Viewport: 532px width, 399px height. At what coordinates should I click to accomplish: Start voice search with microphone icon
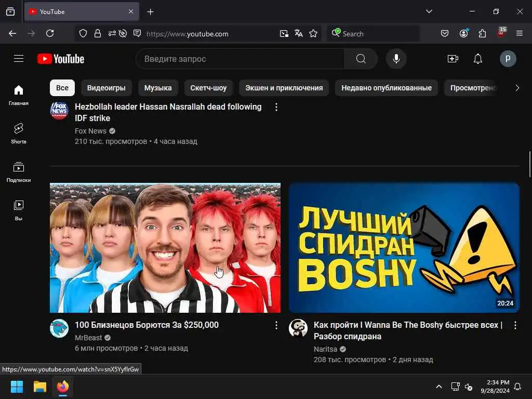(396, 59)
